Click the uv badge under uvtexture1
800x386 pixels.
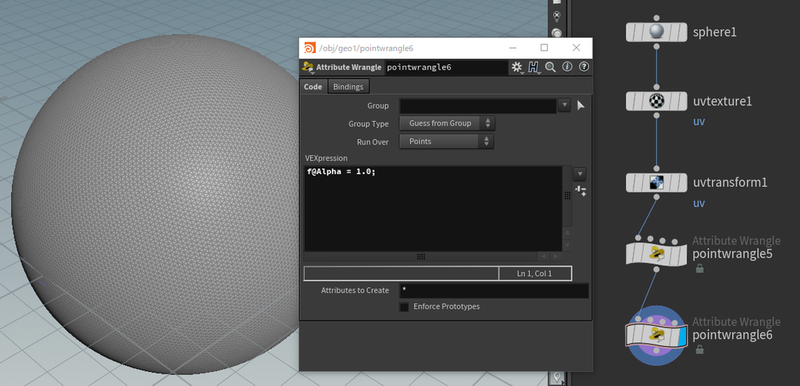tap(698, 122)
